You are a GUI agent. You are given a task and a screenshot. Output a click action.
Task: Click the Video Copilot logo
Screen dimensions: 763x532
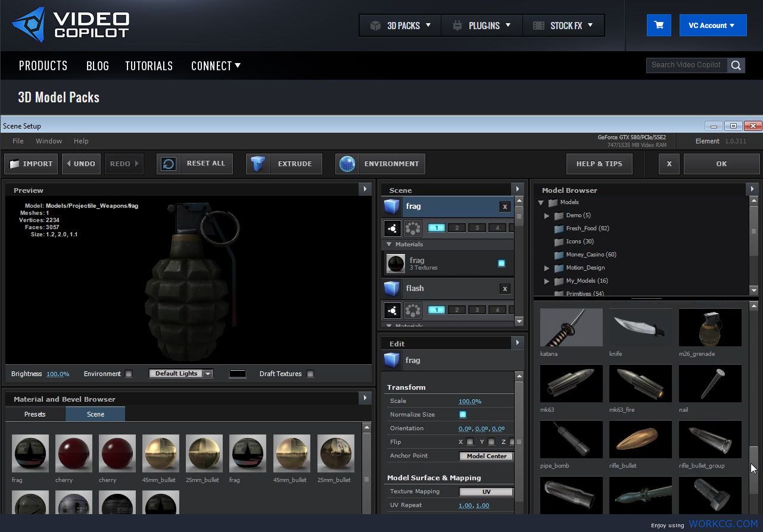70,25
